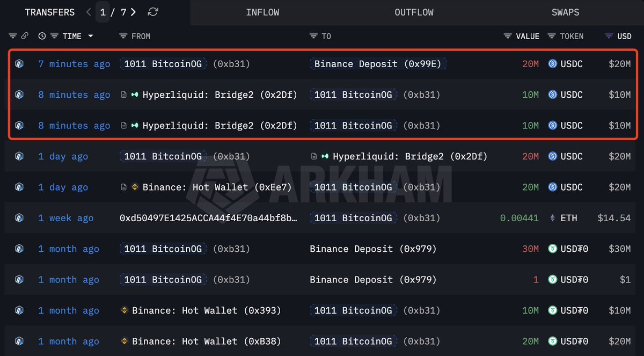Image resolution: width=644 pixels, height=356 pixels.
Task: Open the VALUE column filter
Action: [x=508, y=36]
